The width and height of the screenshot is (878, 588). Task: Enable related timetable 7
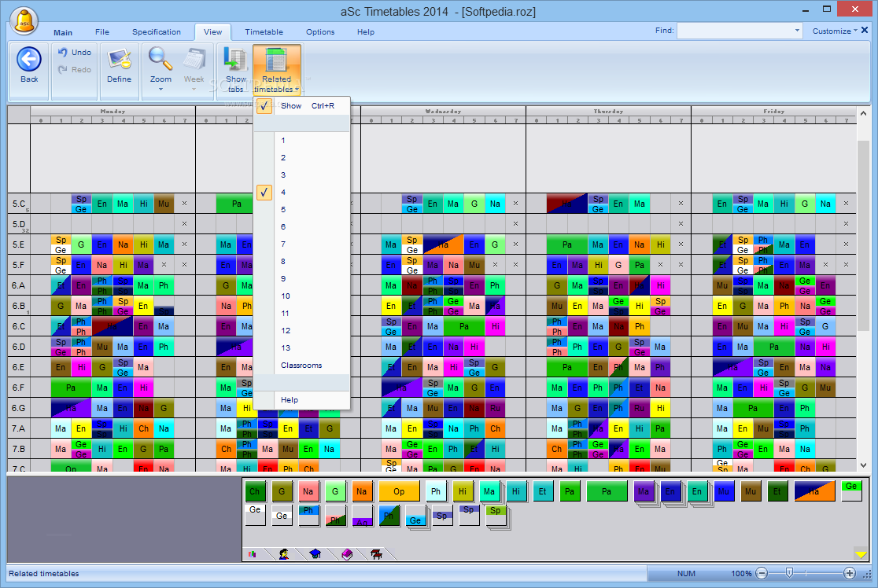[302, 244]
